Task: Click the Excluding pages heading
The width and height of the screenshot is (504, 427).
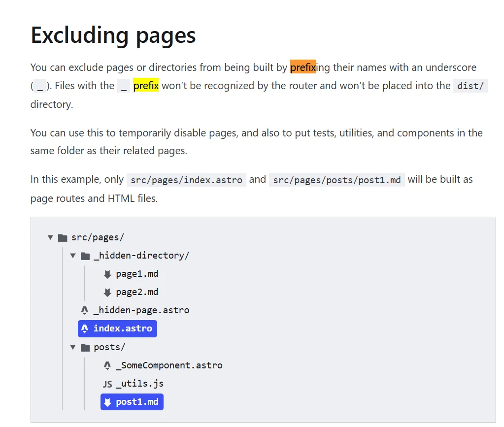Action: [x=113, y=35]
